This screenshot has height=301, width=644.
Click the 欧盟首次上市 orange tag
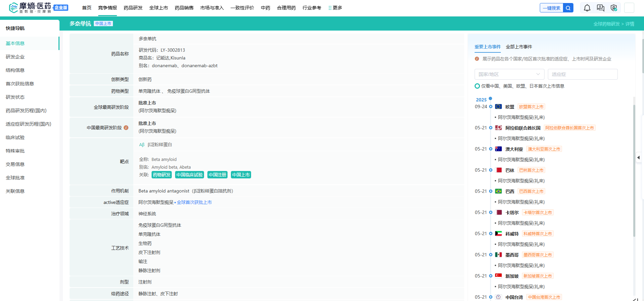pos(531,107)
